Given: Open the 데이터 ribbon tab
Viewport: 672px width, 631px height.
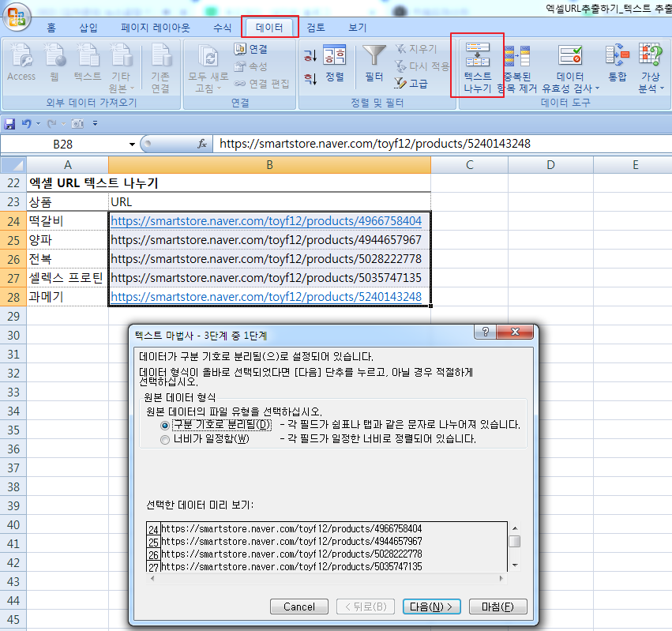Looking at the screenshot, I should pos(269,28).
